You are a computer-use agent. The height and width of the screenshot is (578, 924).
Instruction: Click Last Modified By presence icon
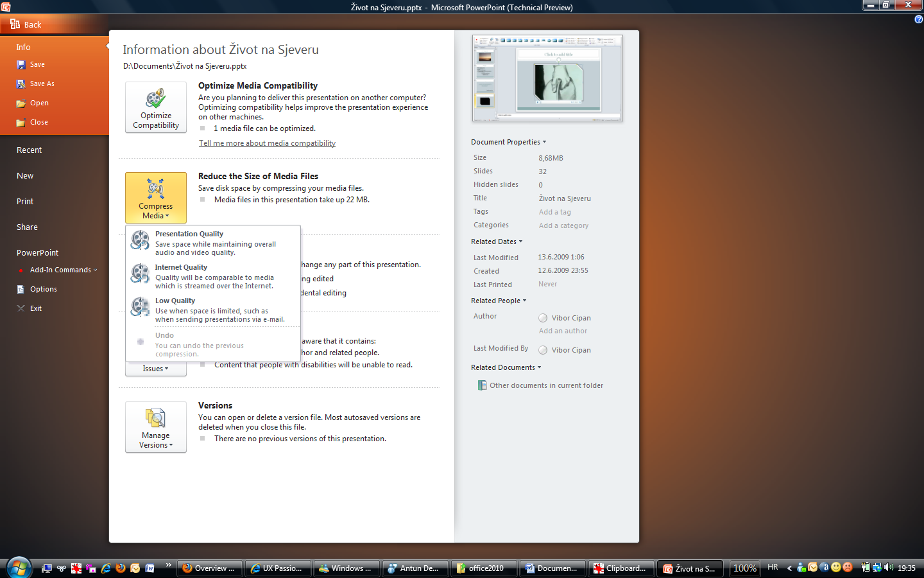pos(543,350)
